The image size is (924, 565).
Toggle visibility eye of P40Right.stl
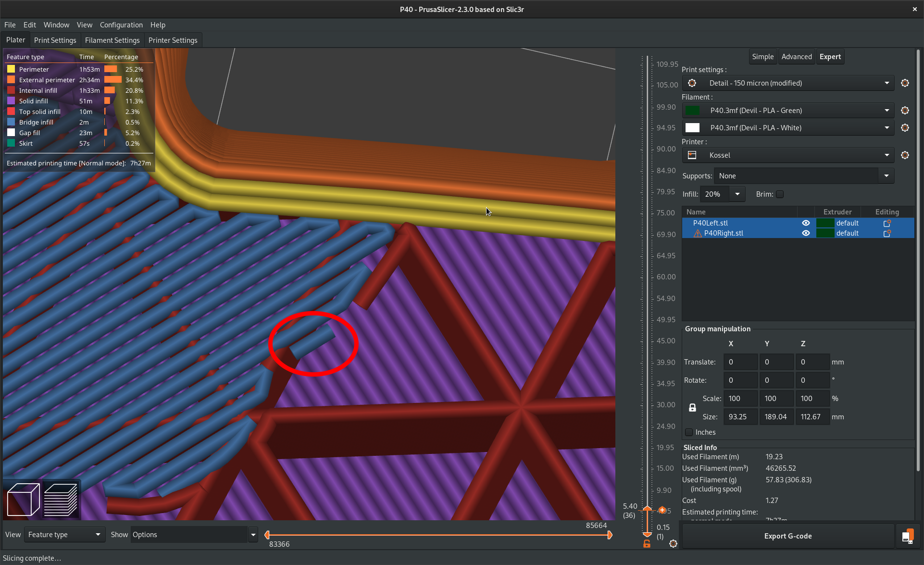click(806, 233)
